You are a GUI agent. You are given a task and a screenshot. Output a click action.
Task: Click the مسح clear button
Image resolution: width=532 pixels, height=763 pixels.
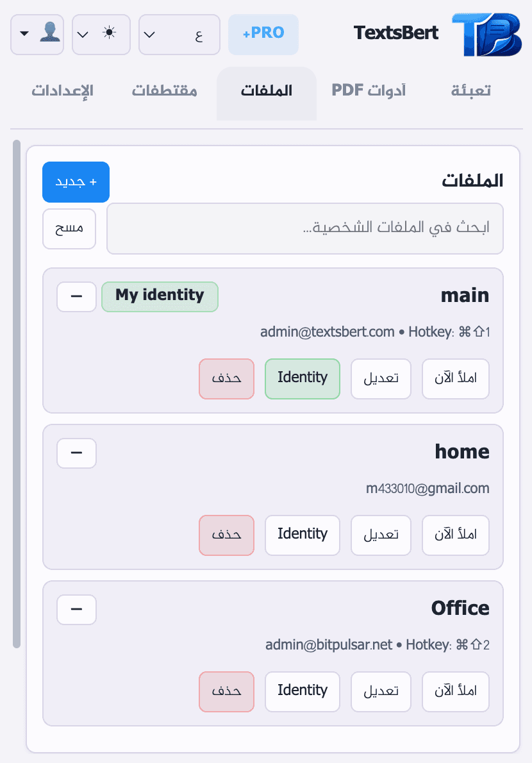69,229
